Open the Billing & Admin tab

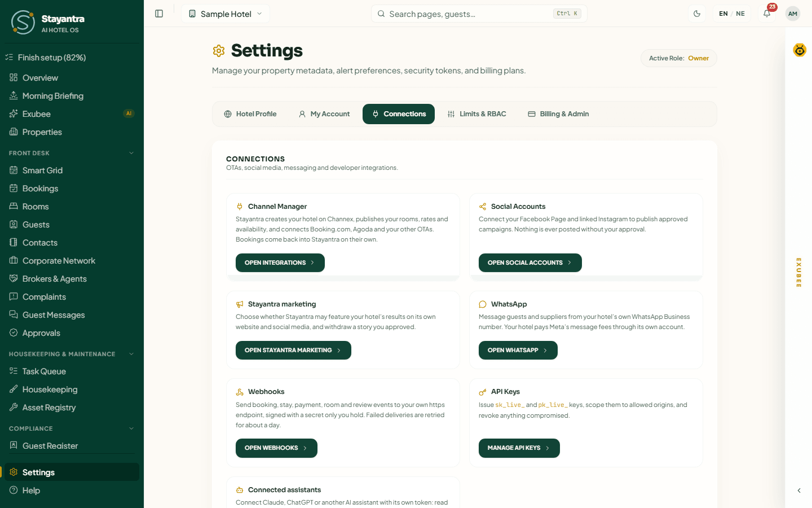tap(558, 114)
